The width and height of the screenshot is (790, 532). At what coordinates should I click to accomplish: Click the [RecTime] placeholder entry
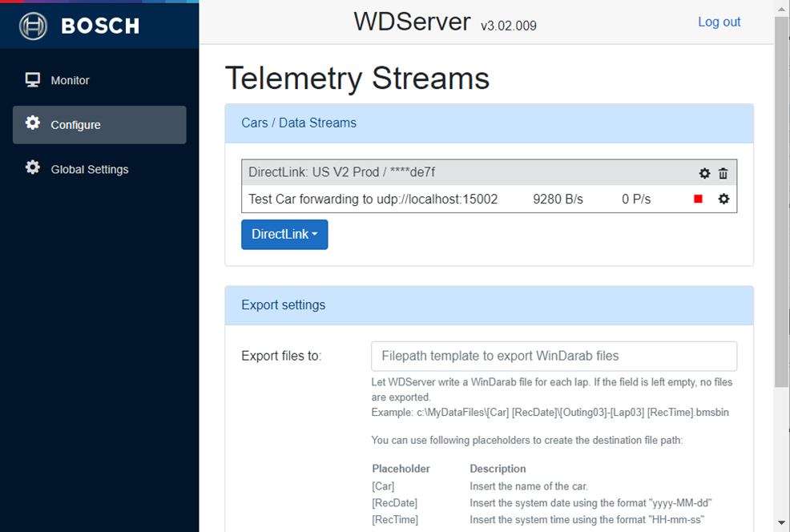click(395, 519)
